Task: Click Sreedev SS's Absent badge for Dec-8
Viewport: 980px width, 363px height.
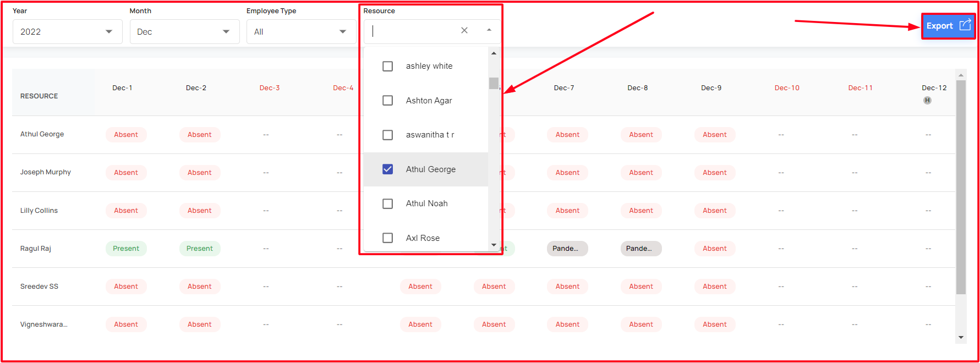Action: click(641, 287)
